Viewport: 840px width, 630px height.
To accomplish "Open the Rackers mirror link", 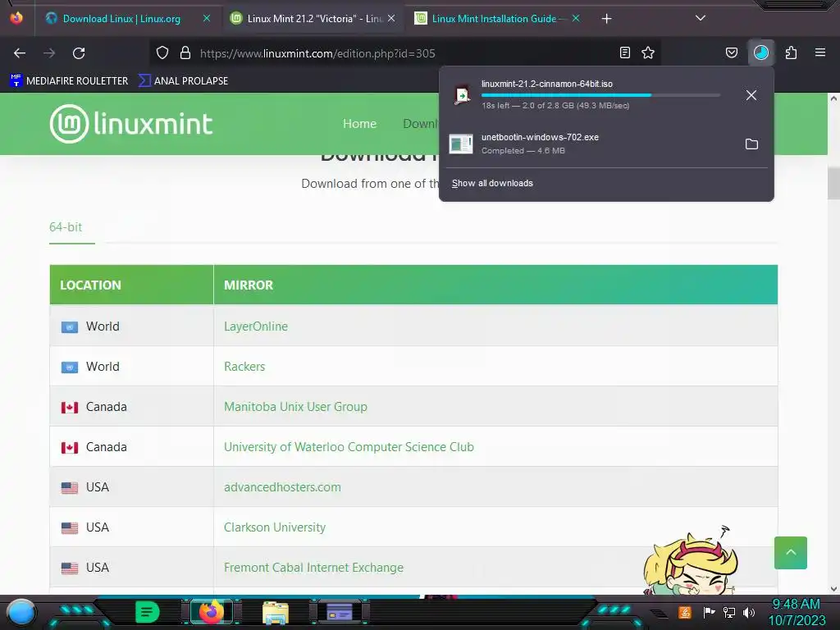I will point(244,367).
